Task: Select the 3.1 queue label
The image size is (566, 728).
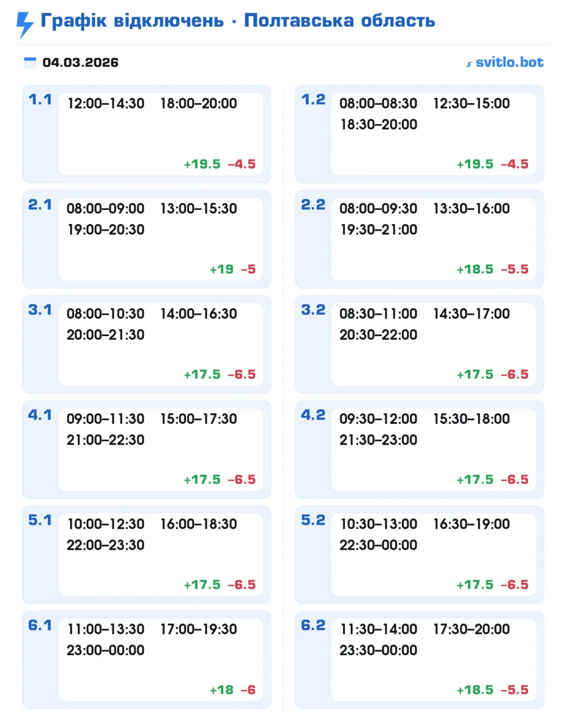Action: tap(40, 310)
